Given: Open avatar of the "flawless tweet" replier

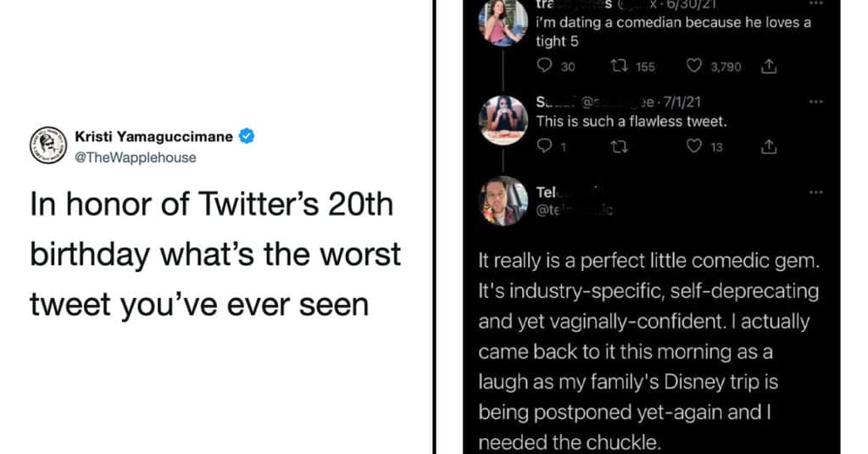Looking at the screenshot, I should click(x=504, y=120).
